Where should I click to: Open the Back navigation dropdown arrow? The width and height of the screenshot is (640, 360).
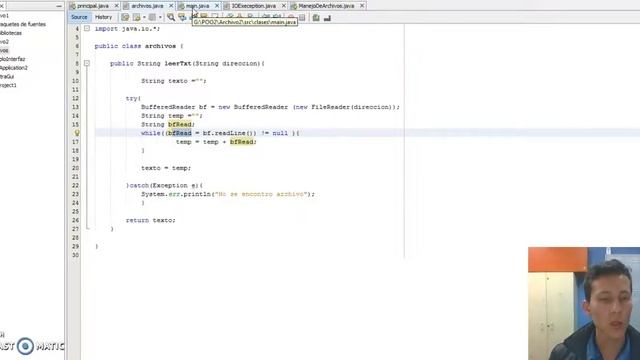pos(144,17)
